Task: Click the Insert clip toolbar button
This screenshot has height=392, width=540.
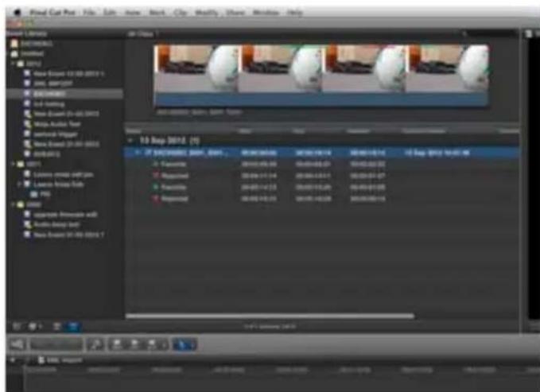Action: coord(134,344)
